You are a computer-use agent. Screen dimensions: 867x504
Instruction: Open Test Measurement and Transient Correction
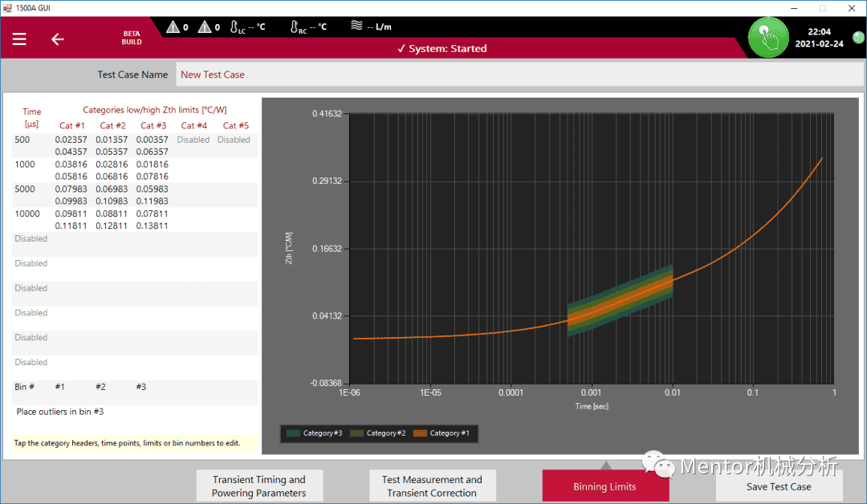pos(432,486)
